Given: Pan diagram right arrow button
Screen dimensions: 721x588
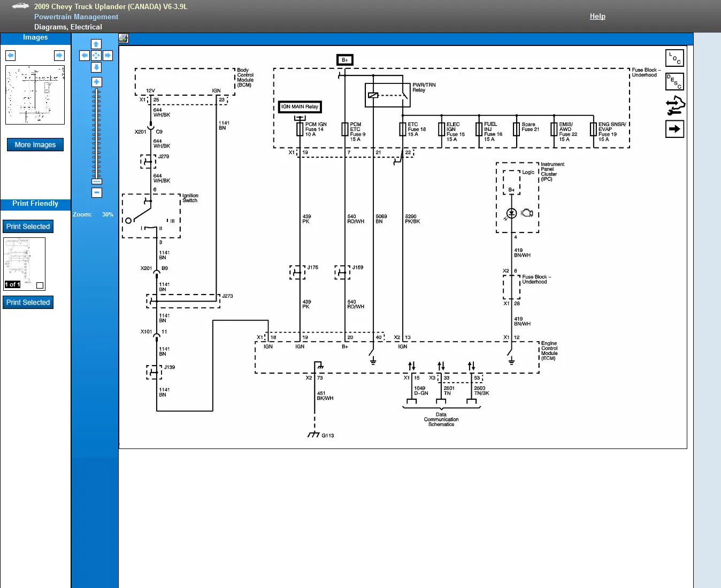Looking at the screenshot, I should 108,56.
